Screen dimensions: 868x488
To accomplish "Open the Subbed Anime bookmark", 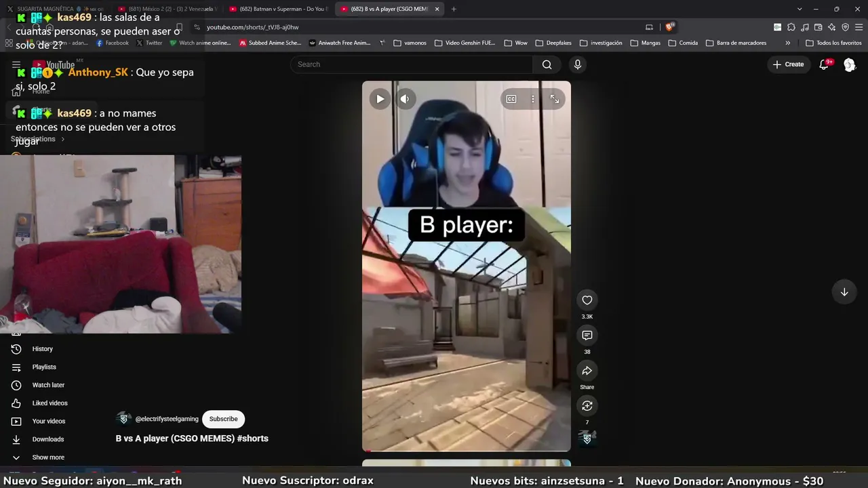I will coord(270,43).
